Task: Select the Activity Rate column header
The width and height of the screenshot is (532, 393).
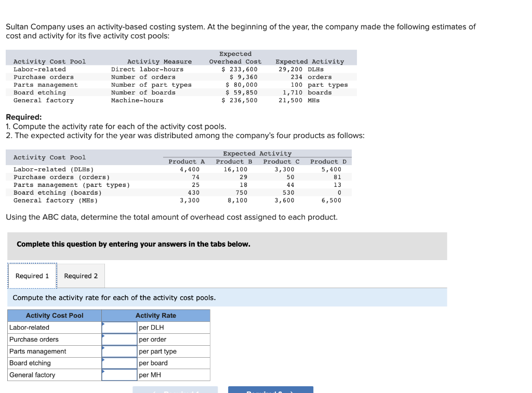Action: click(x=156, y=315)
